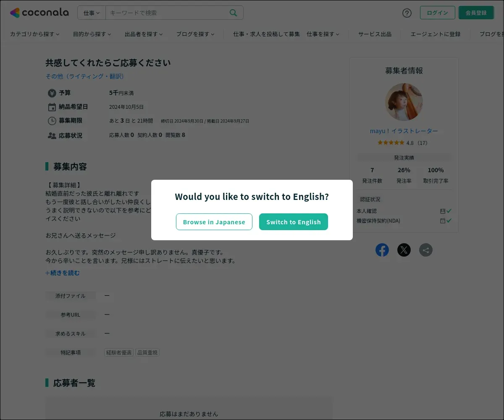
Task: Click the ログイン button
Action: [437, 13]
